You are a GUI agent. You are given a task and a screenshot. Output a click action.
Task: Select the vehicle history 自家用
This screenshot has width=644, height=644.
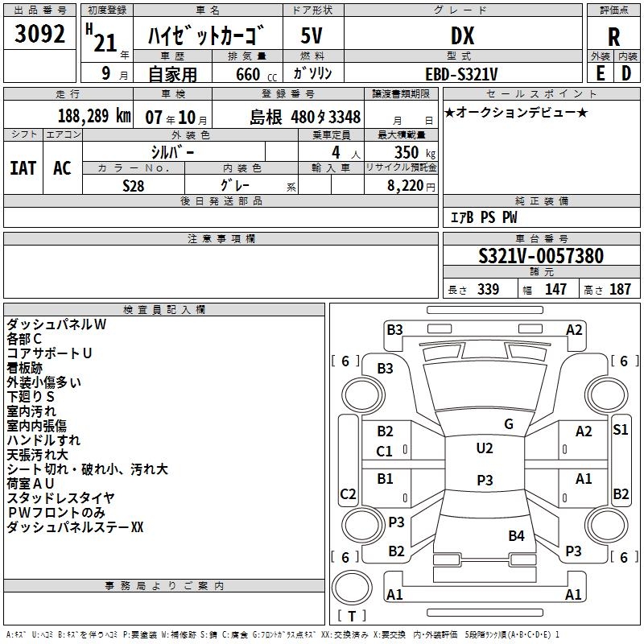pyautogui.click(x=172, y=74)
